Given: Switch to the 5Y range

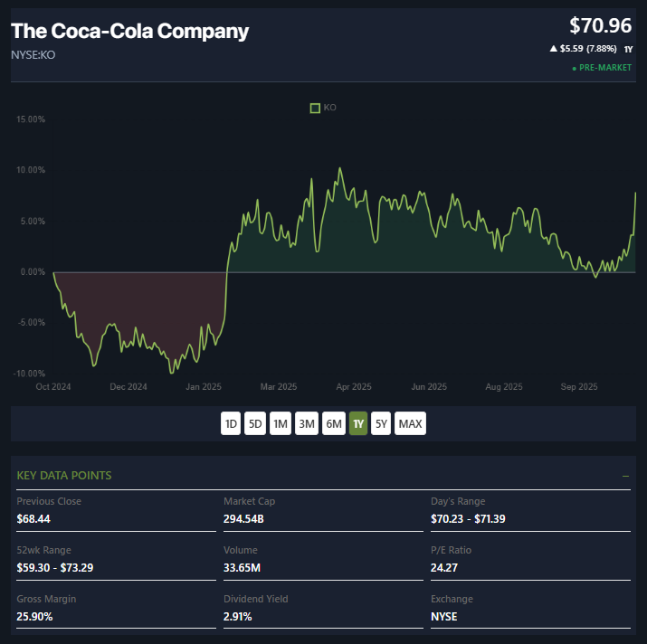Looking at the screenshot, I should pyautogui.click(x=381, y=423).
